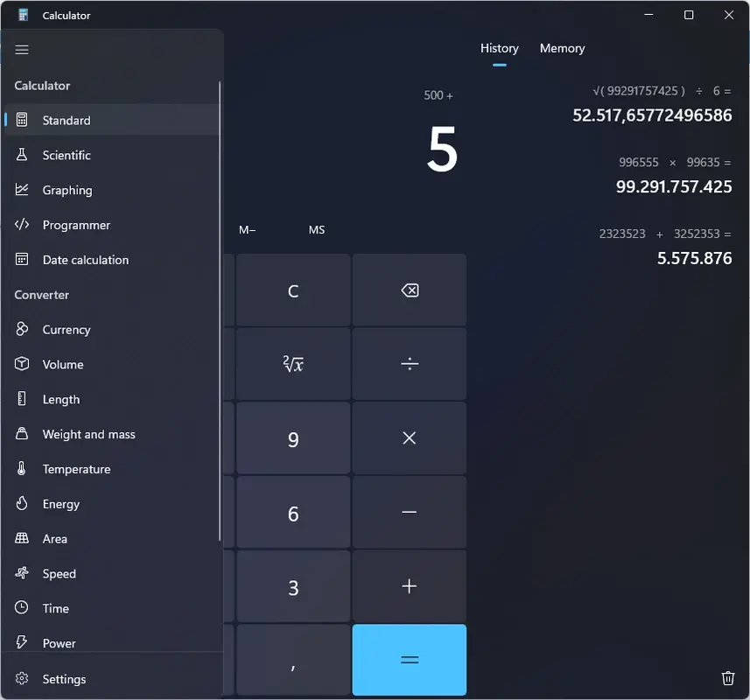Image resolution: width=750 pixels, height=700 pixels.
Task: Open the Programmer calculator mode
Action: pyautogui.click(x=74, y=225)
